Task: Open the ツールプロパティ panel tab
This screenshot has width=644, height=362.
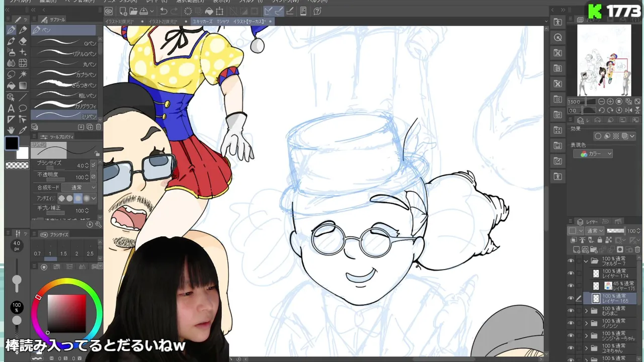Action: coord(57,137)
